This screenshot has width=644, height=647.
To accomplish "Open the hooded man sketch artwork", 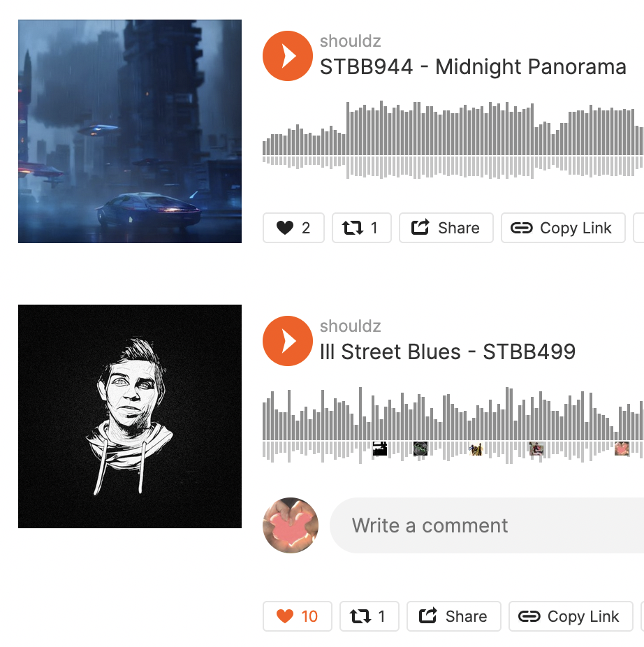I will coord(130,416).
